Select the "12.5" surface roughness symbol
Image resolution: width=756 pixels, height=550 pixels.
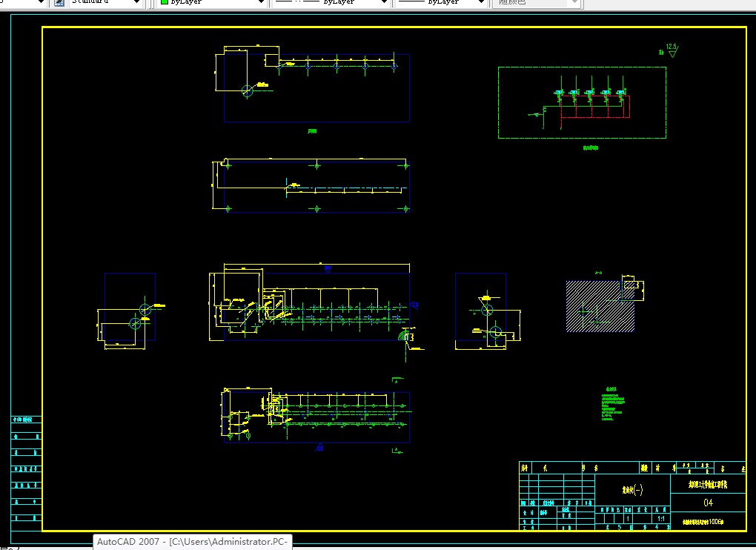[x=672, y=50]
